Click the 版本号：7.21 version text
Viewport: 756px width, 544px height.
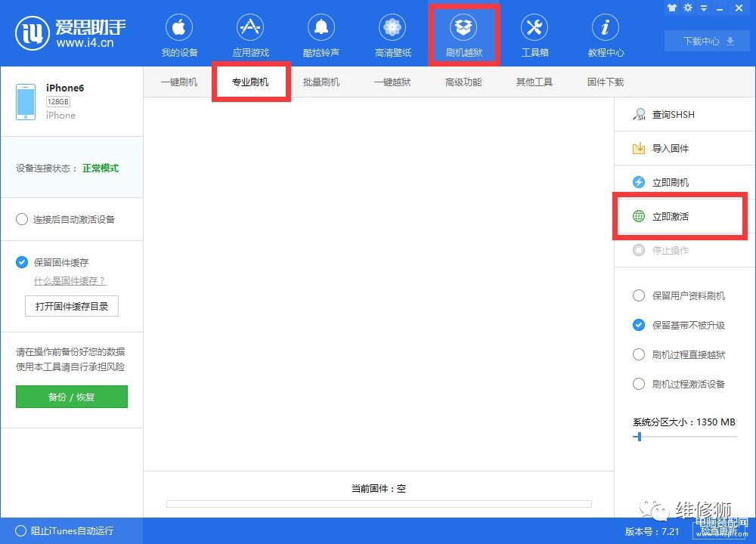click(652, 531)
